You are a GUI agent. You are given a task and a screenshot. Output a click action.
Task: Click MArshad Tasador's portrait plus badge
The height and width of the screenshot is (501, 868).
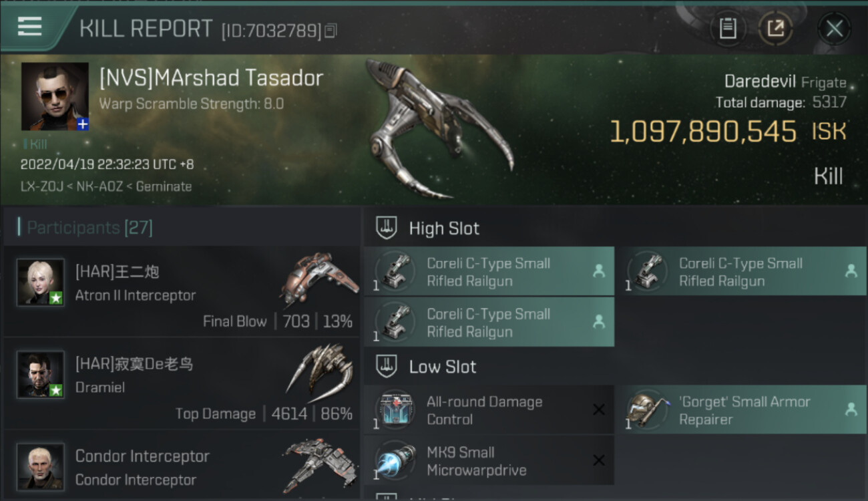point(82,124)
